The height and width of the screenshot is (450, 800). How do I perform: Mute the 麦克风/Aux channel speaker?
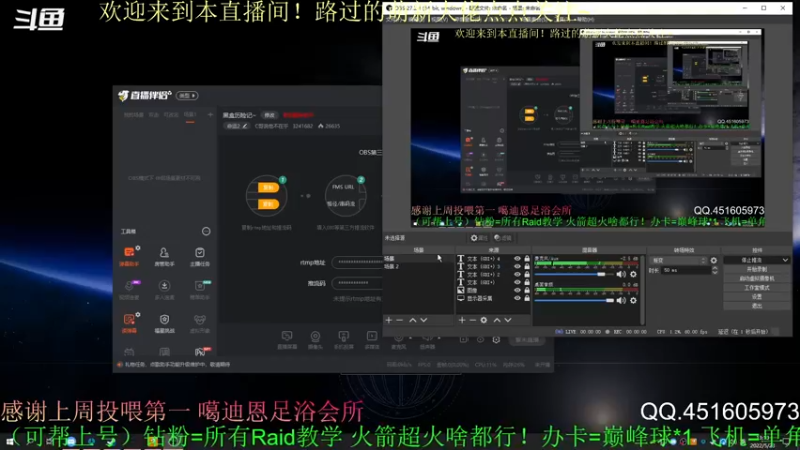(621, 274)
